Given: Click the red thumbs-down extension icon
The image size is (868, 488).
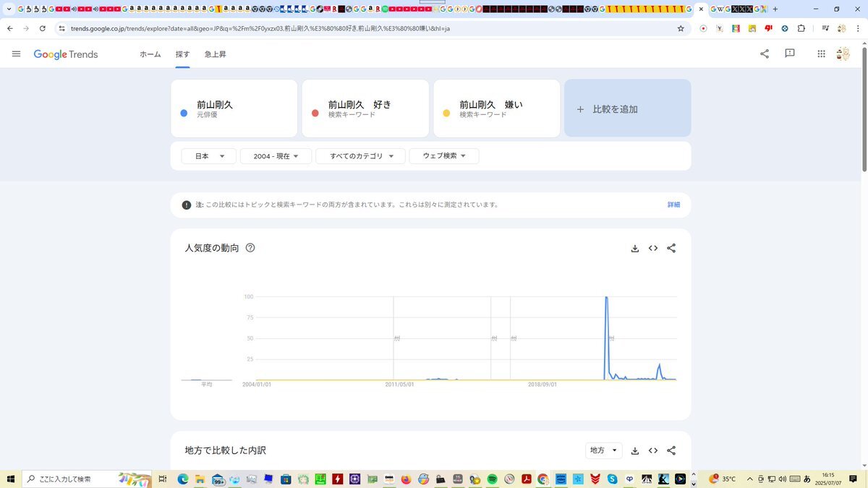Looking at the screenshot, I should pos(768,28).
